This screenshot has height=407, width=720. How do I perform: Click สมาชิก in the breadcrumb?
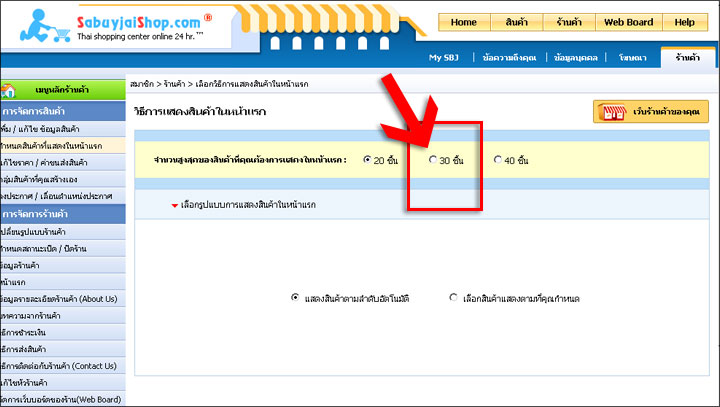tap(142, 84)
